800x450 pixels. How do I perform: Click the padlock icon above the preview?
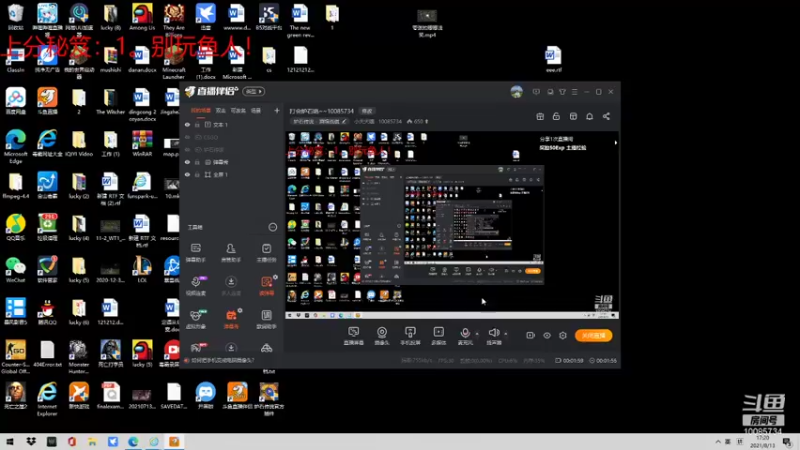(556, 116)
